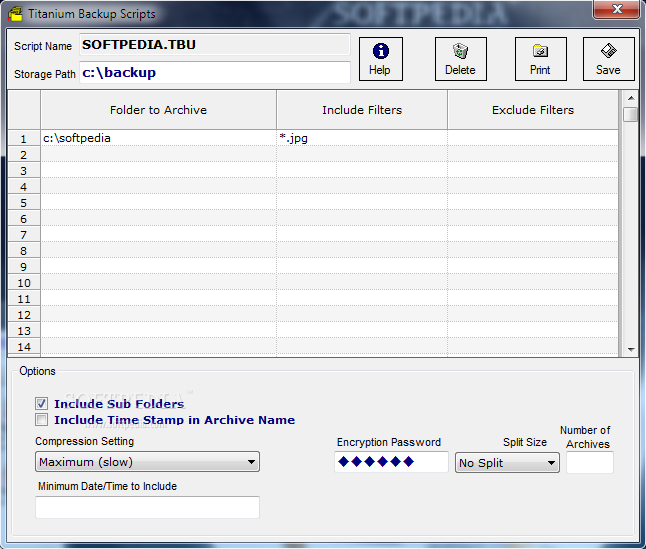Print the script with the Print button
The image size is (646, 549).
coord(540,59)
